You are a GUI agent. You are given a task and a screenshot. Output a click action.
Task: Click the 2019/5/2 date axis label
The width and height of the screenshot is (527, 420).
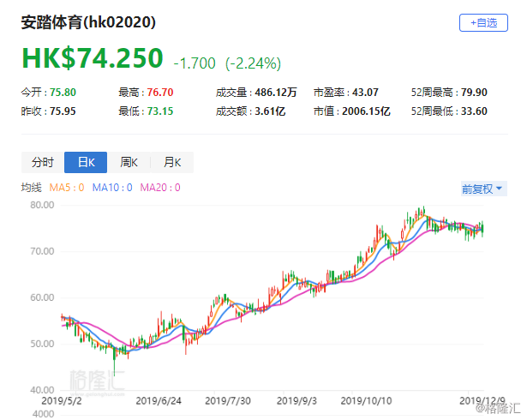coord(62,401)
